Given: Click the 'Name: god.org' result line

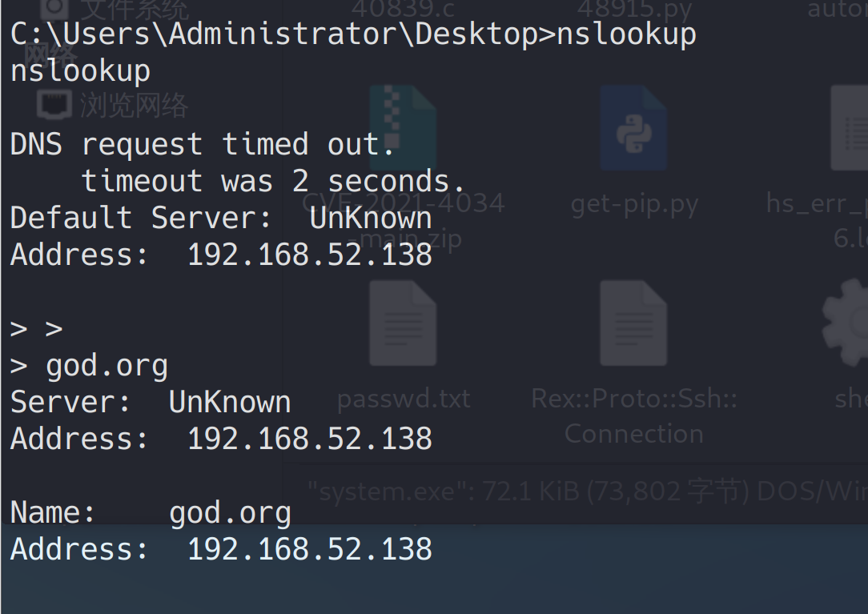Looking at the screenshot, I should 151,513.
